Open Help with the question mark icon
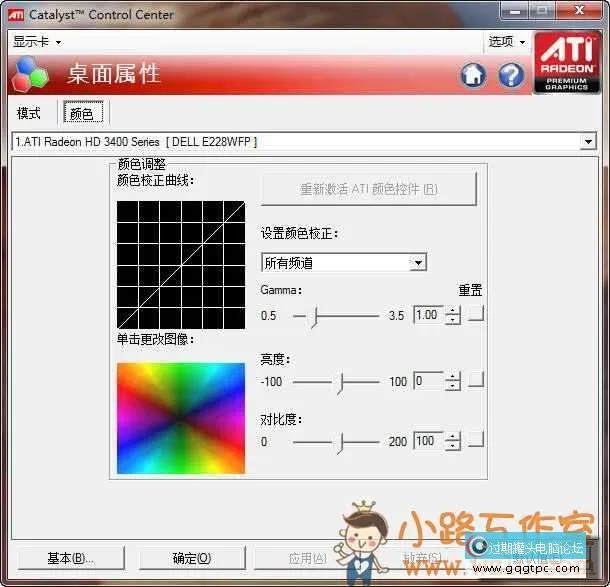Viewport: 610px width, 587px height. point(511,75)
